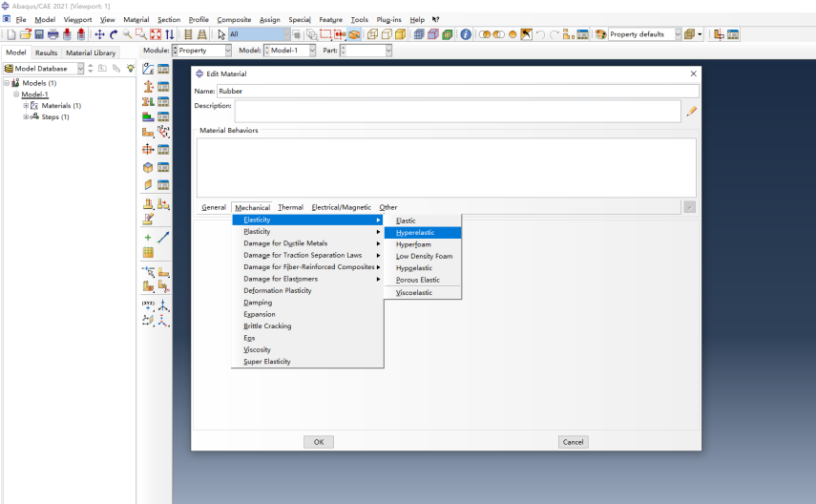
Task: Click the Color Code palette icon
Action: [x=600, y=34]
